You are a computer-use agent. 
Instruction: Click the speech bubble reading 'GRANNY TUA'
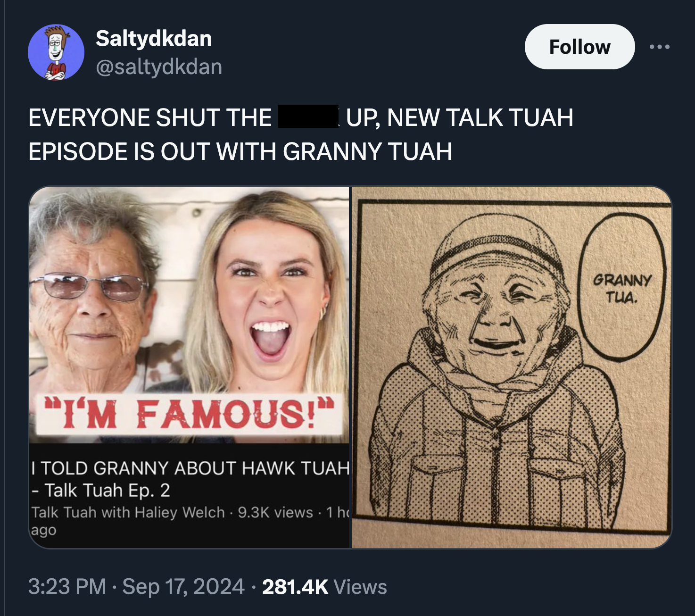[x=622, y=288]
